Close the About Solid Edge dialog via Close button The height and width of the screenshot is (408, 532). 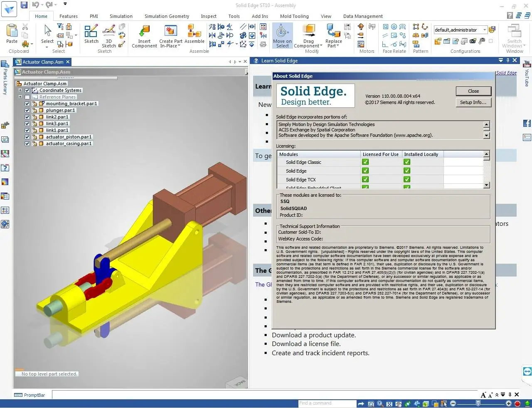click(x=473, y=91)
